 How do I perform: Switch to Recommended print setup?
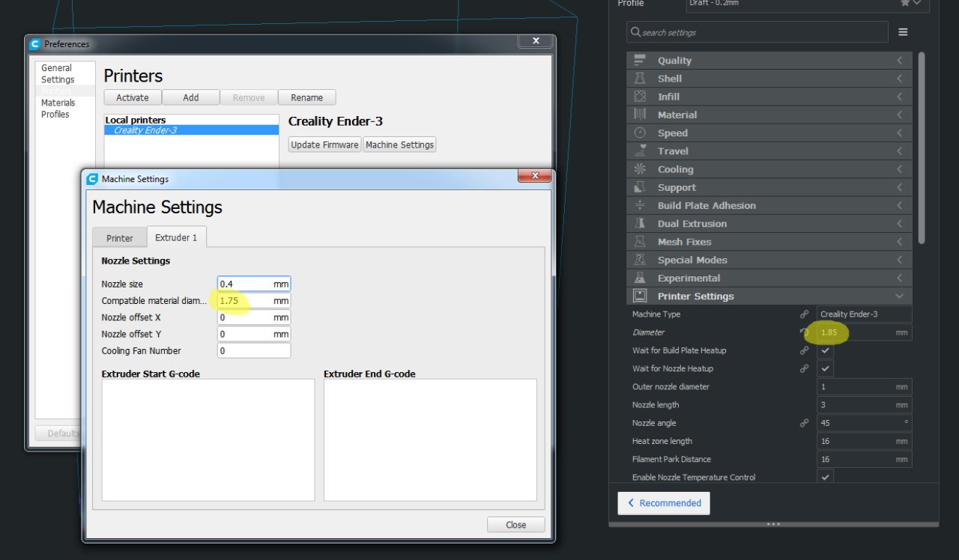(x=664, y=503)
